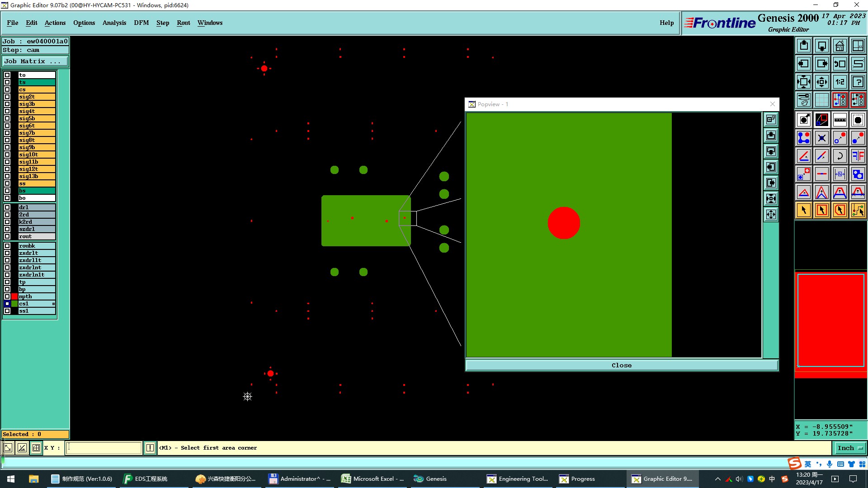Click the grid display icon
Screen dimensions: 868x488
(x=821, y=100)
